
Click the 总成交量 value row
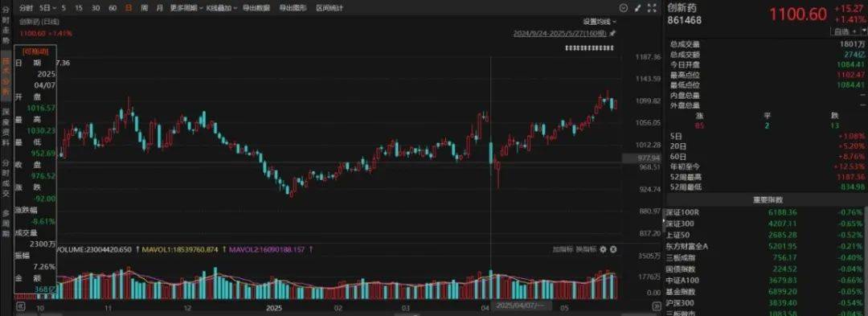(x=767, y=43)
